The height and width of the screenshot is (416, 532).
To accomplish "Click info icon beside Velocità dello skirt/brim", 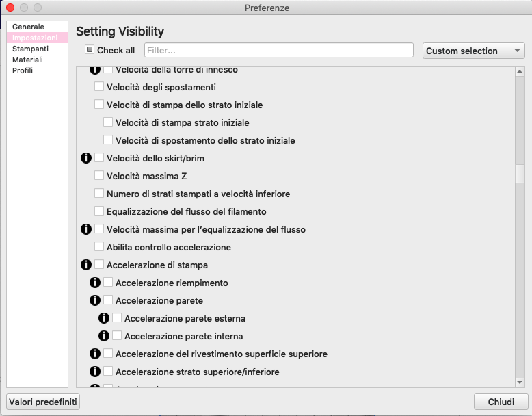I will 86,158.
